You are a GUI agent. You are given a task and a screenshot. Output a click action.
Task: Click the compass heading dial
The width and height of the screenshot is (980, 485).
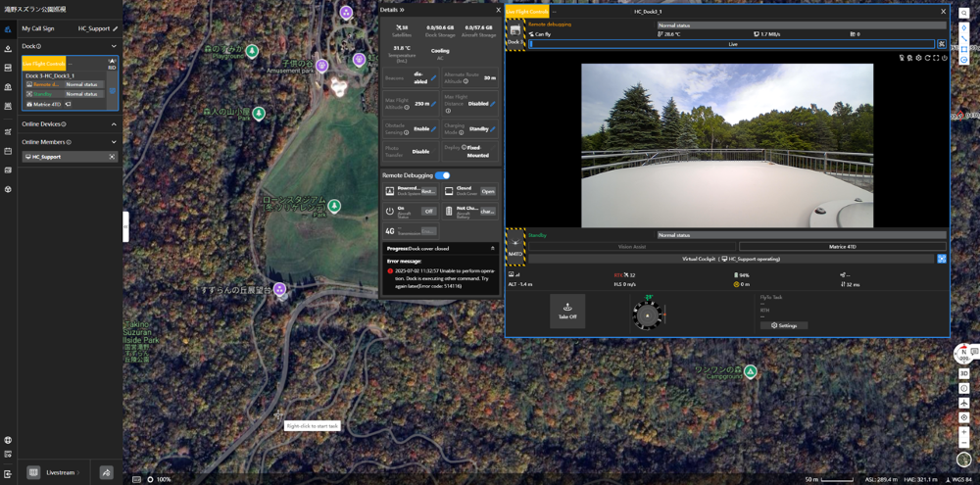648,315
